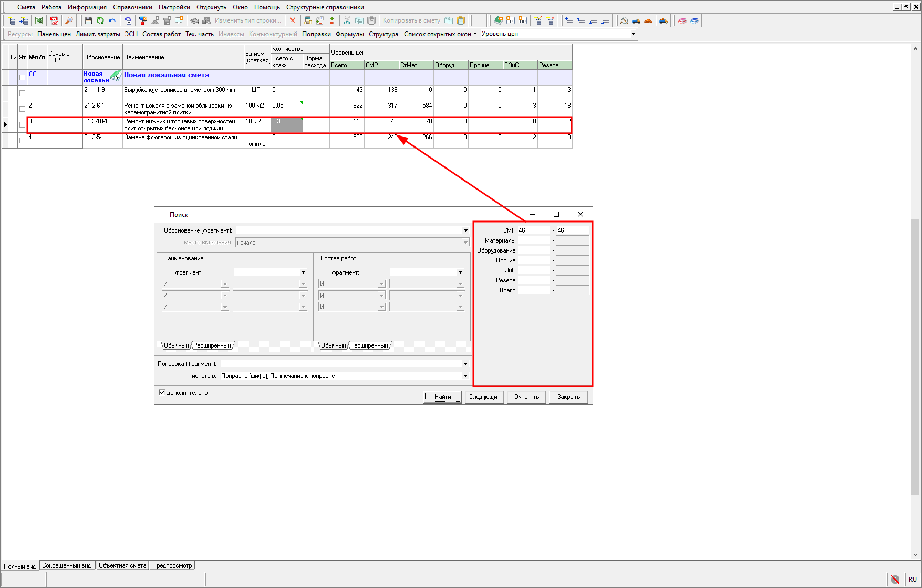This screenshot has height=588, width=922.
Task: Click the hammer and sickle icon
Action: click(x=624, y=20)
